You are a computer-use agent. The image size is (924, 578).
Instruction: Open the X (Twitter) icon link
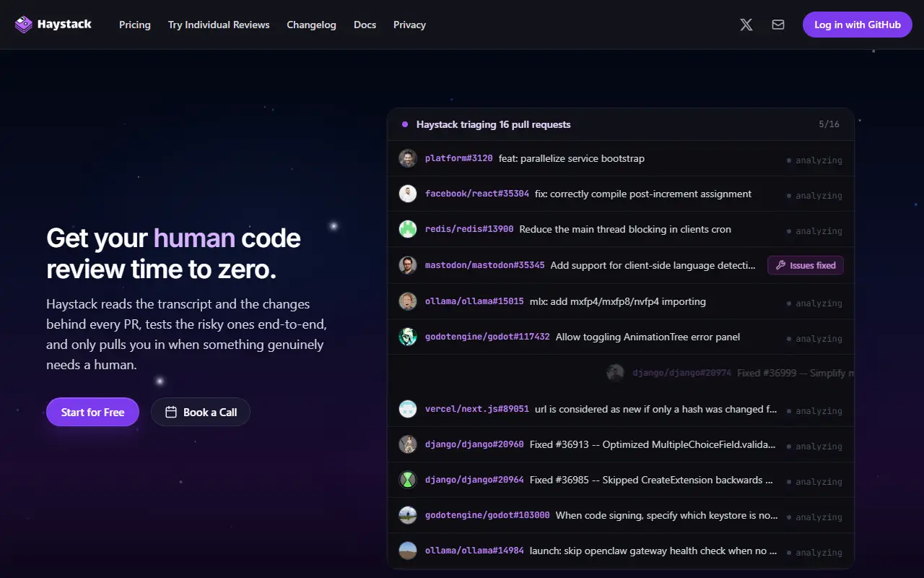point(746,25)
